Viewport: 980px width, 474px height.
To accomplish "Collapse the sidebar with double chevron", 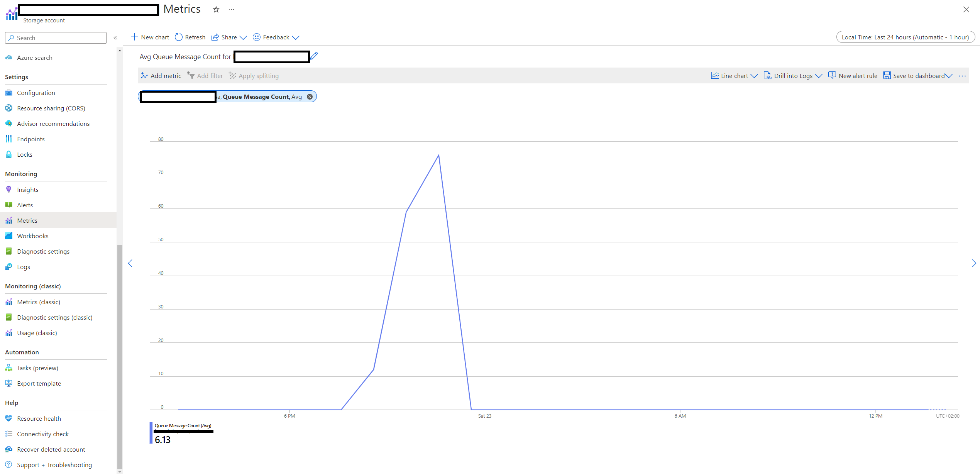I will tap(115, 38).
